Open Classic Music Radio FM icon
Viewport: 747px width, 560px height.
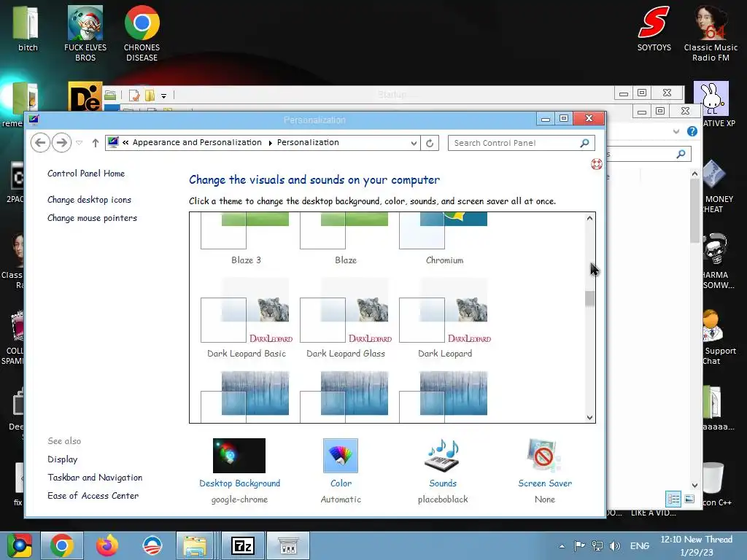711,34
